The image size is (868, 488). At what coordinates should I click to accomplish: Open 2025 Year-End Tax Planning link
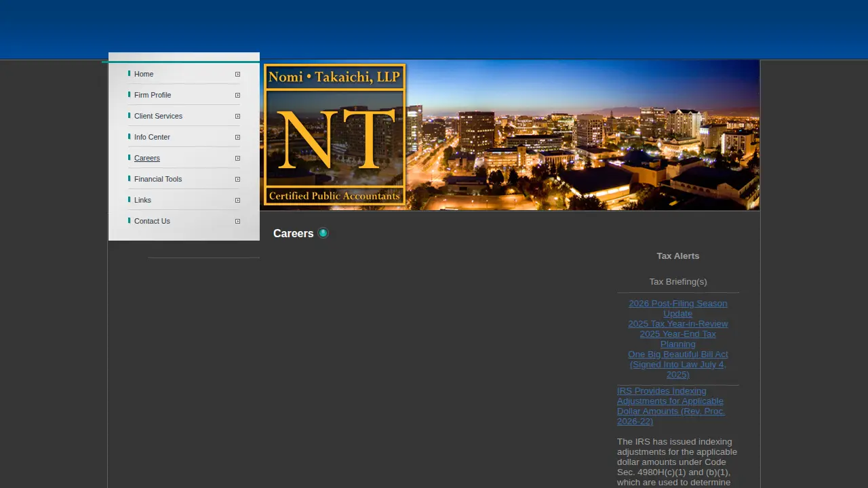point(678,339)
